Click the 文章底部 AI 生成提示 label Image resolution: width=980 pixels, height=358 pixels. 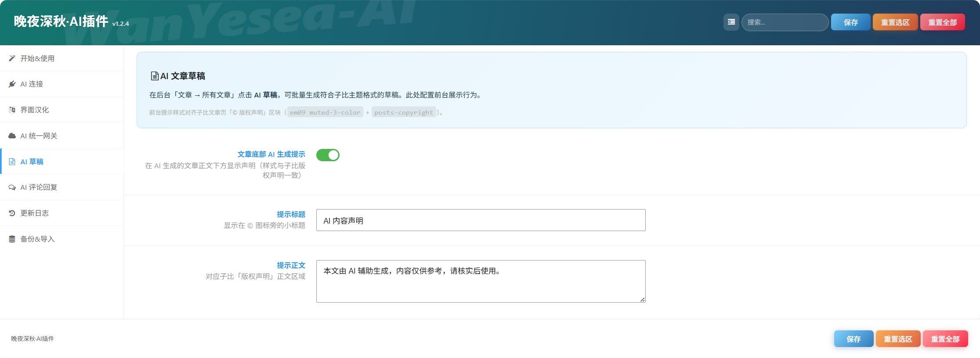coord(271,154)
